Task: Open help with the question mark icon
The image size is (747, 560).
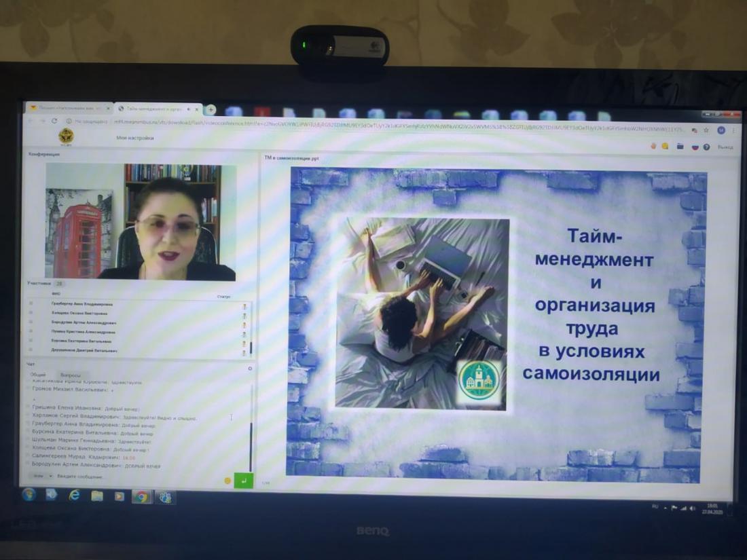Action: click(706, 147)
